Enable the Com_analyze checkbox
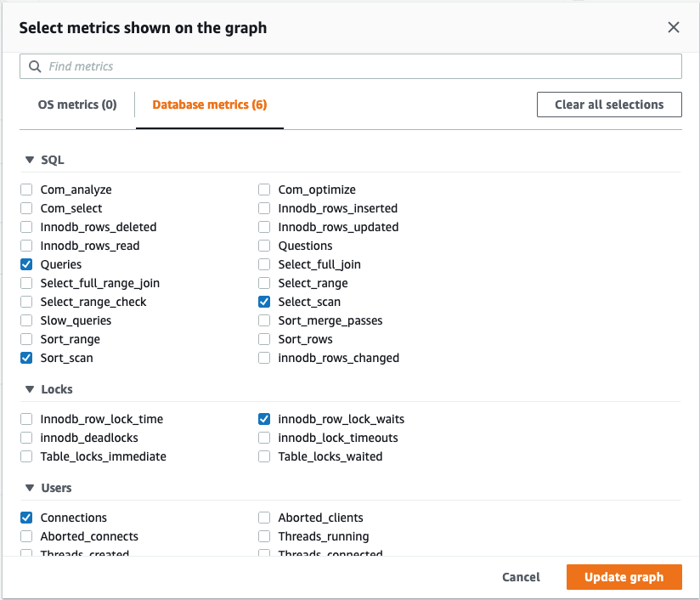 coord(26,189)
